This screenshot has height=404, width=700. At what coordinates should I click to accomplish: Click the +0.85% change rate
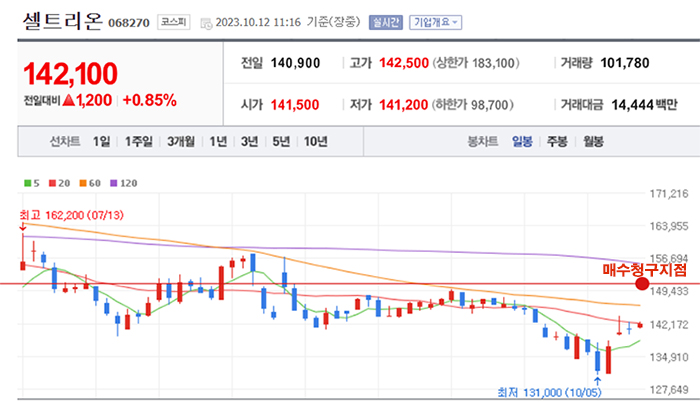pyautogui.click(x=150, y=100)
